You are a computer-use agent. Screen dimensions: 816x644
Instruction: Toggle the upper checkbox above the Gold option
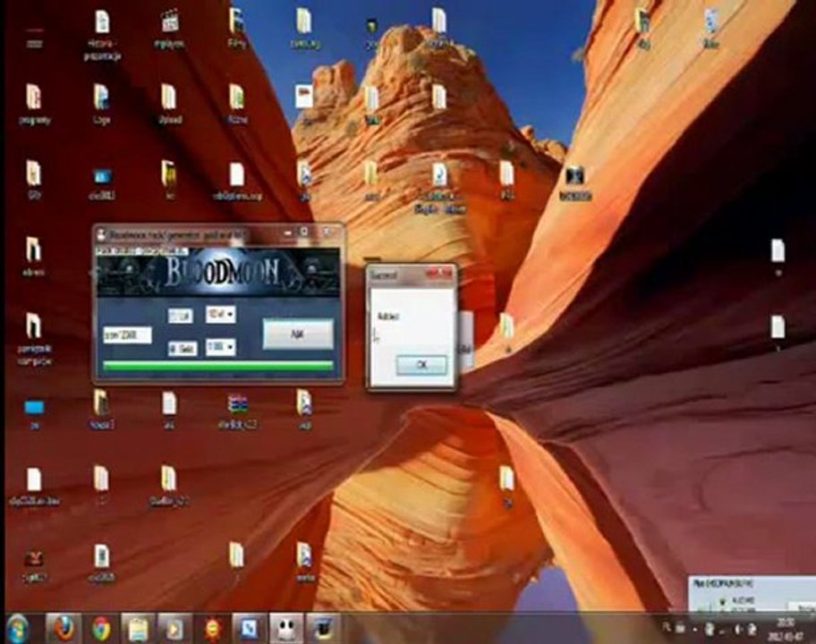(x=180, y=316)
